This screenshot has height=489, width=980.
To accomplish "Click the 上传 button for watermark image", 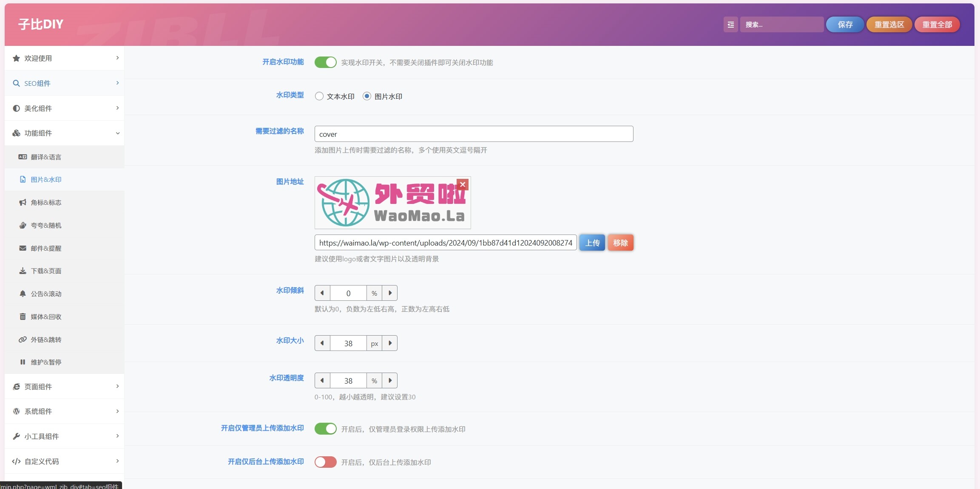I will 591,243.
